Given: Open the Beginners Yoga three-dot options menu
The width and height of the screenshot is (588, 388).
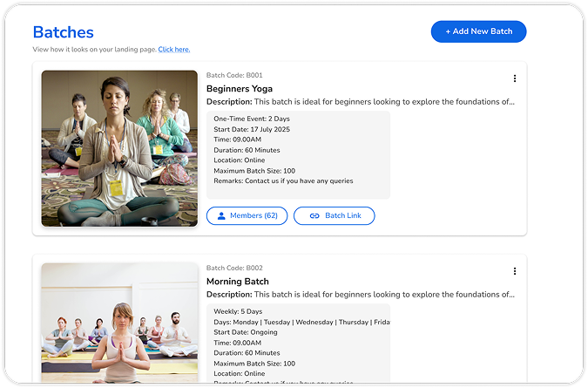Looking at the screenshot, I should coord(515,78).
